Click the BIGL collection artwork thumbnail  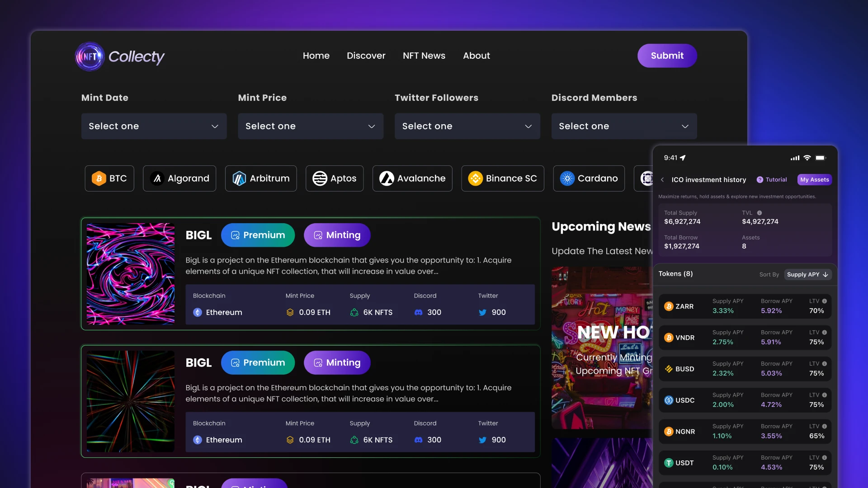coord(130,274)
